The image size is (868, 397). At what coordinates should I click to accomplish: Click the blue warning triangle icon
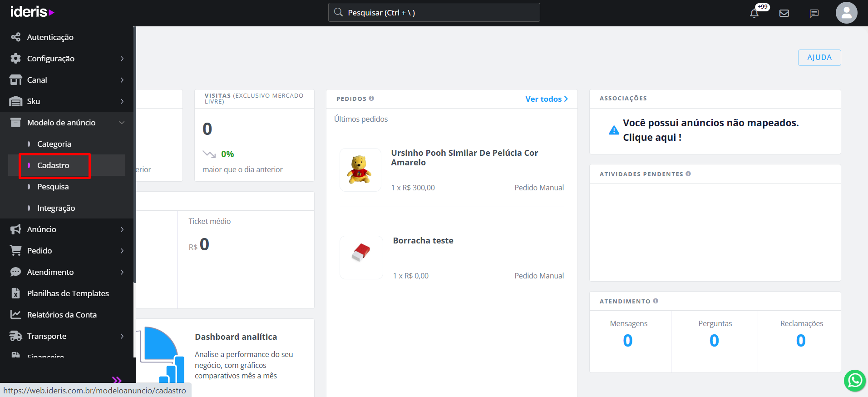(614, 130)
